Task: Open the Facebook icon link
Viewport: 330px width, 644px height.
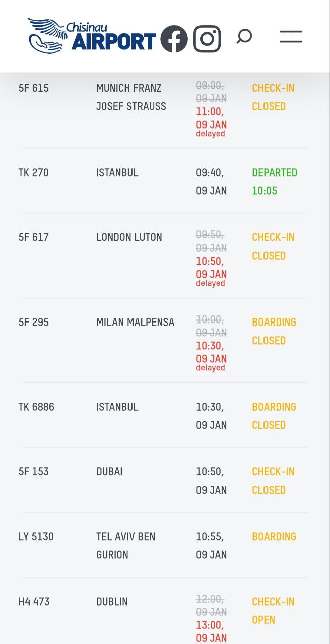Action: click(174, 39)
